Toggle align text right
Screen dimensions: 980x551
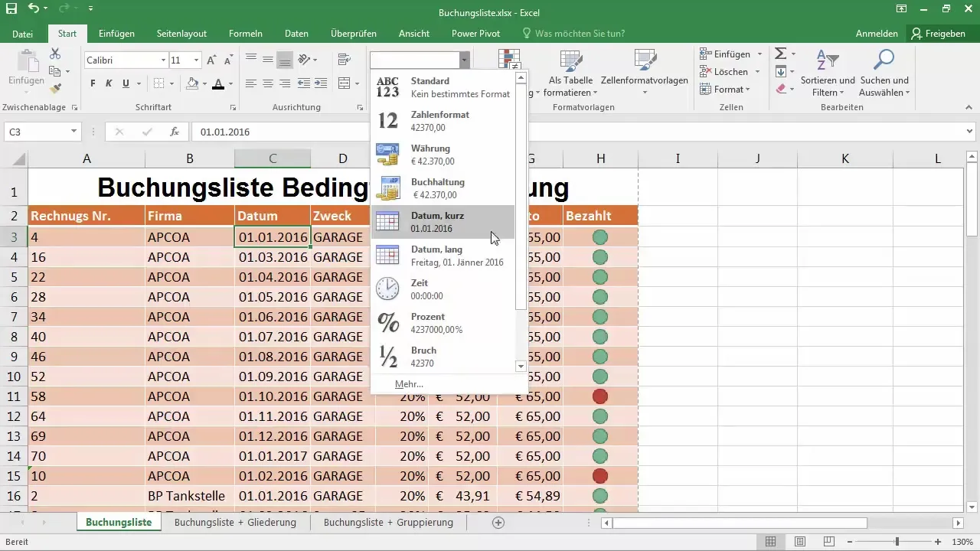pos(284,83)
